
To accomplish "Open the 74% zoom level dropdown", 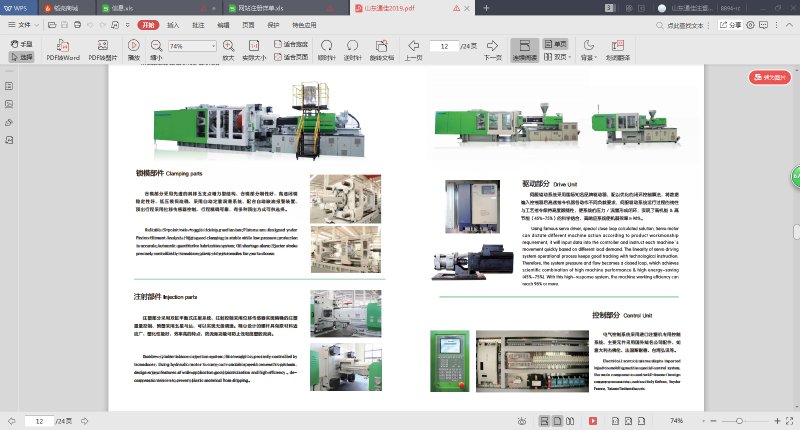I will point(211,46).
